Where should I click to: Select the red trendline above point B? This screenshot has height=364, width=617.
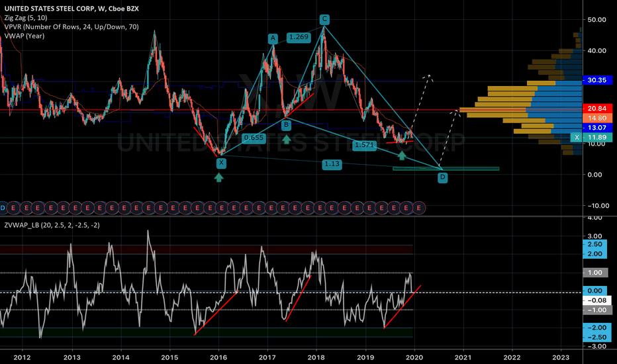(x=300, y=105)
